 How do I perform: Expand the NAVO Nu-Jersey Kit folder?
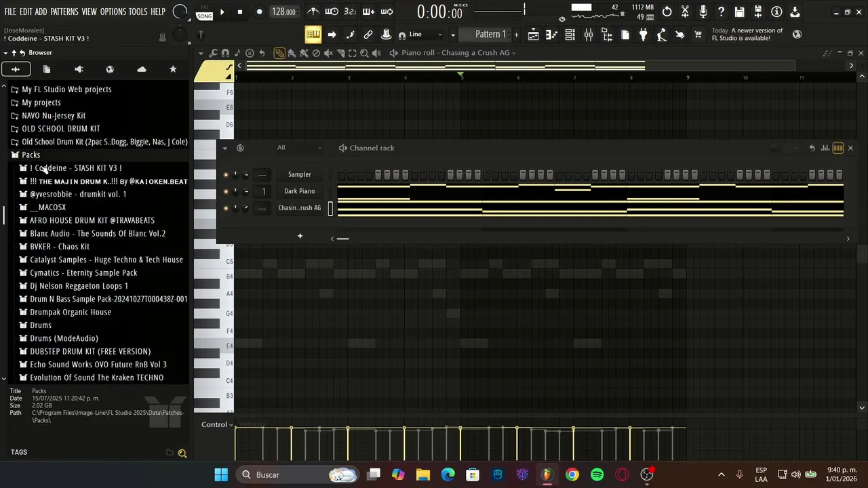48,115
